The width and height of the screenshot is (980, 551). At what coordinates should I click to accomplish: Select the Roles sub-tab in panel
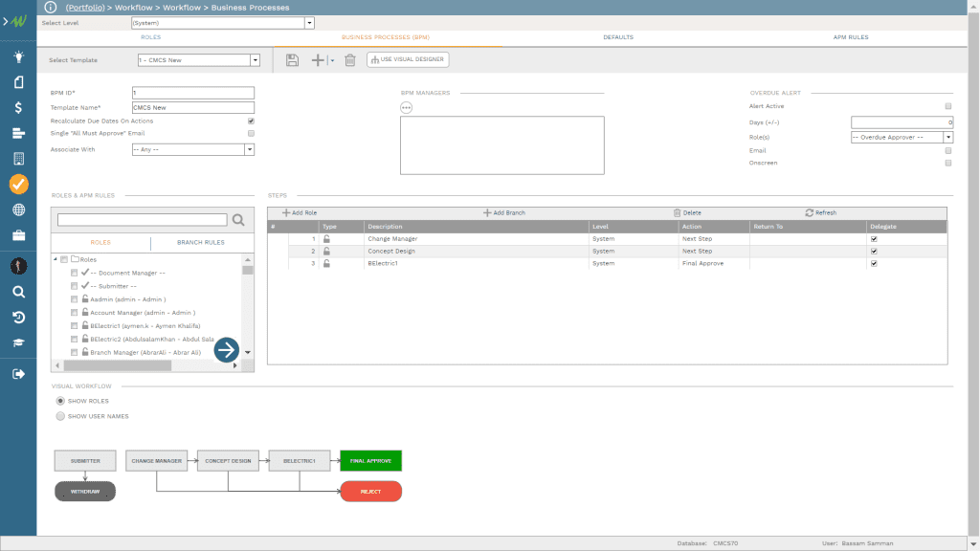click(100, 242)
